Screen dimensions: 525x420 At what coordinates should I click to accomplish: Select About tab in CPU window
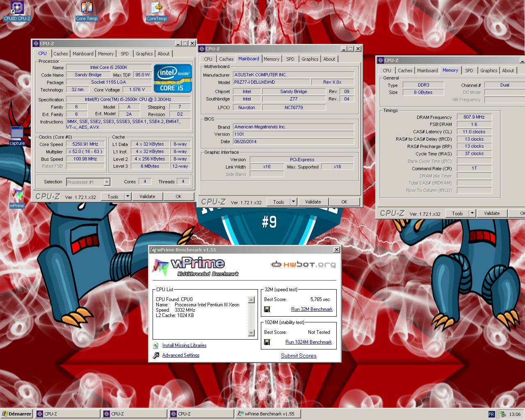click(164, 54)
